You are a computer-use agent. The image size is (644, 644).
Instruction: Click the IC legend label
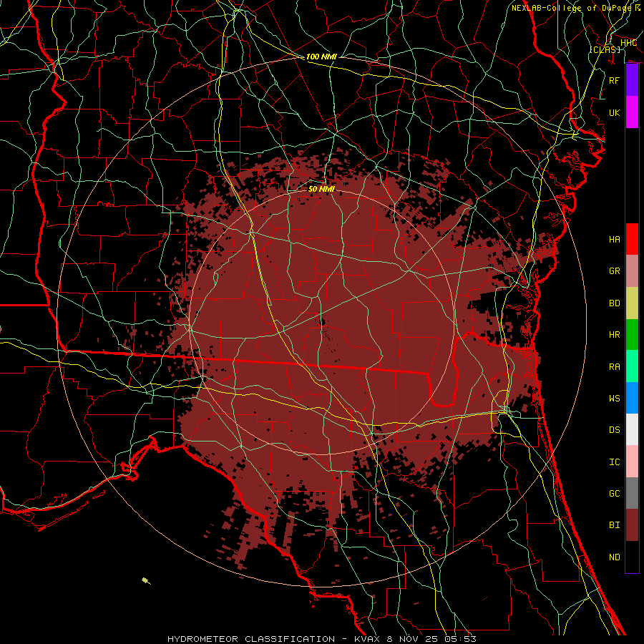[614, 462]
